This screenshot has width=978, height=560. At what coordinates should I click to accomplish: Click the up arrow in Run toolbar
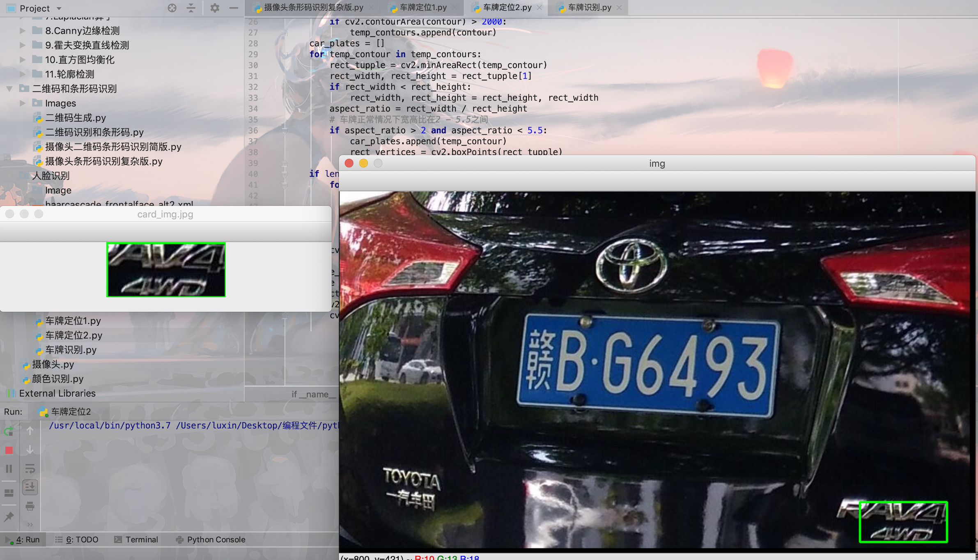30,431
